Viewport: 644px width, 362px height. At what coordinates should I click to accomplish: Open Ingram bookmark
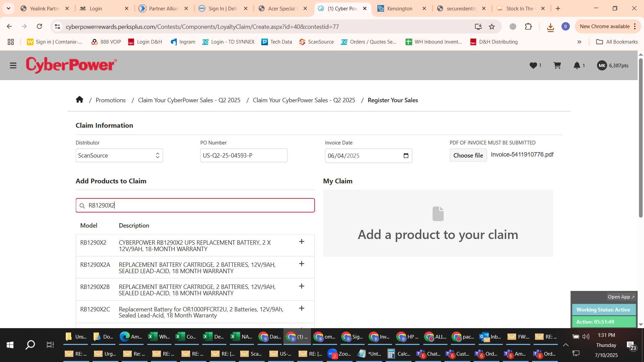[x=183, y=42]
